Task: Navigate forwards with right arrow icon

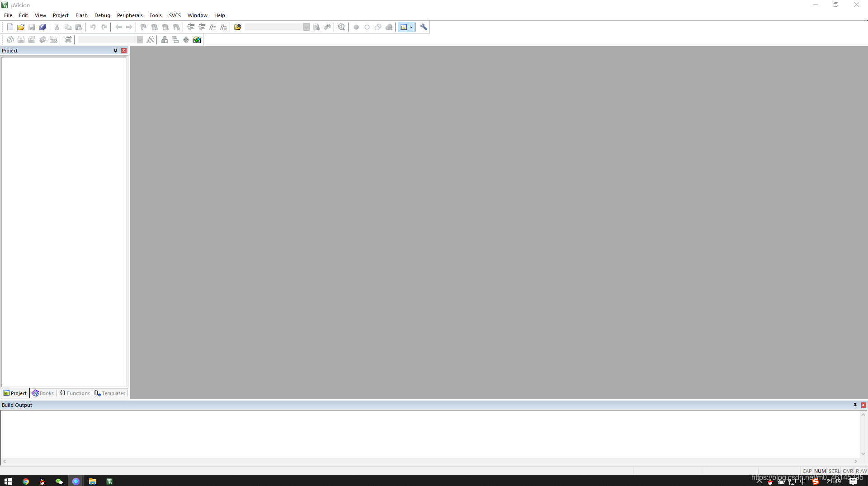Action: [129, 27]
